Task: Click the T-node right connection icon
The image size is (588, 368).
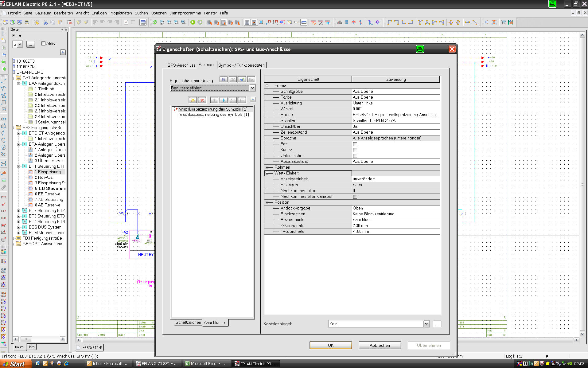Action: coord(434,22)
